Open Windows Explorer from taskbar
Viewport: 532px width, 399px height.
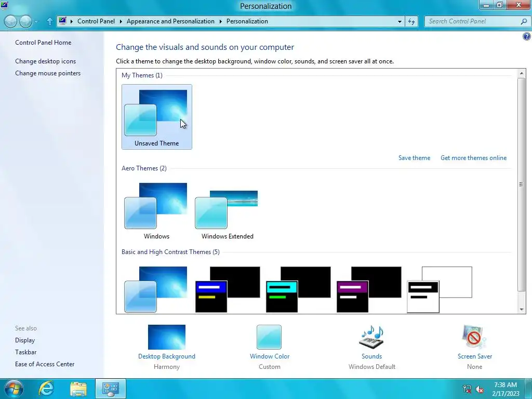coord(78,389)
